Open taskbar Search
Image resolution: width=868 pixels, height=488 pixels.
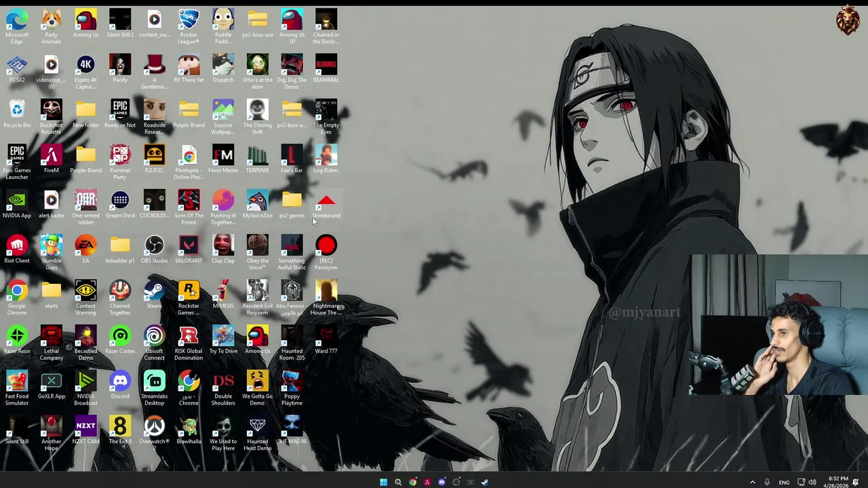coord(398,482)
